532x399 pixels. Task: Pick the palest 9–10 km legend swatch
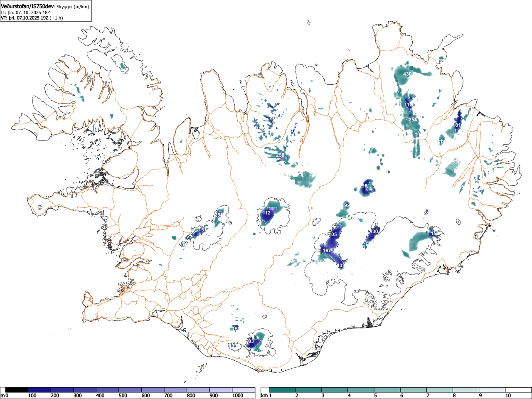pyautogui.click(x=493, y=390)
